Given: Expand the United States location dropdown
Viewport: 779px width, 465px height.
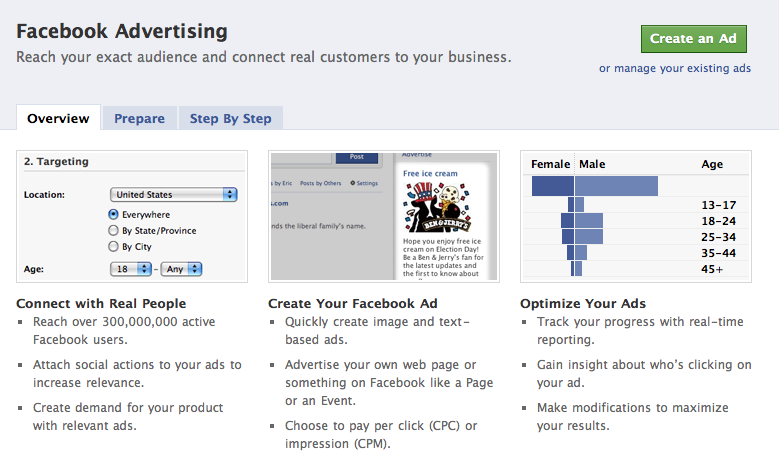Looking at the screenshot, I should [x=173, y=194].
